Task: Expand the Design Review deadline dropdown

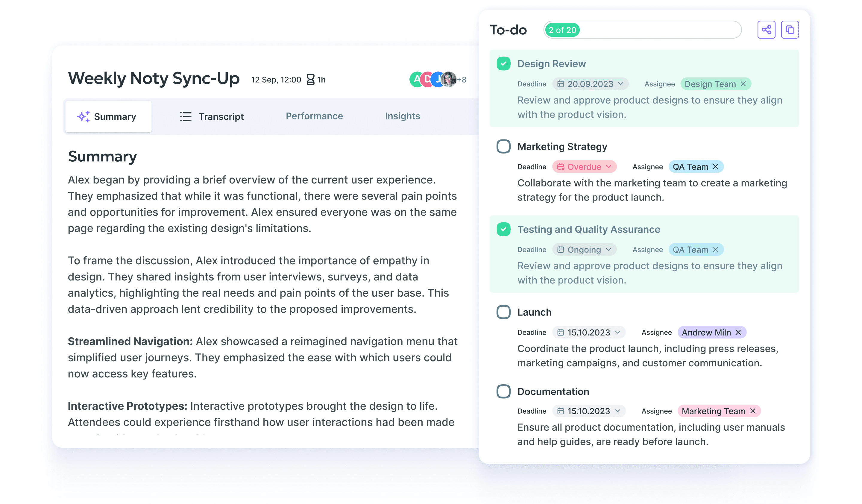Action: [x=620, y=84]
